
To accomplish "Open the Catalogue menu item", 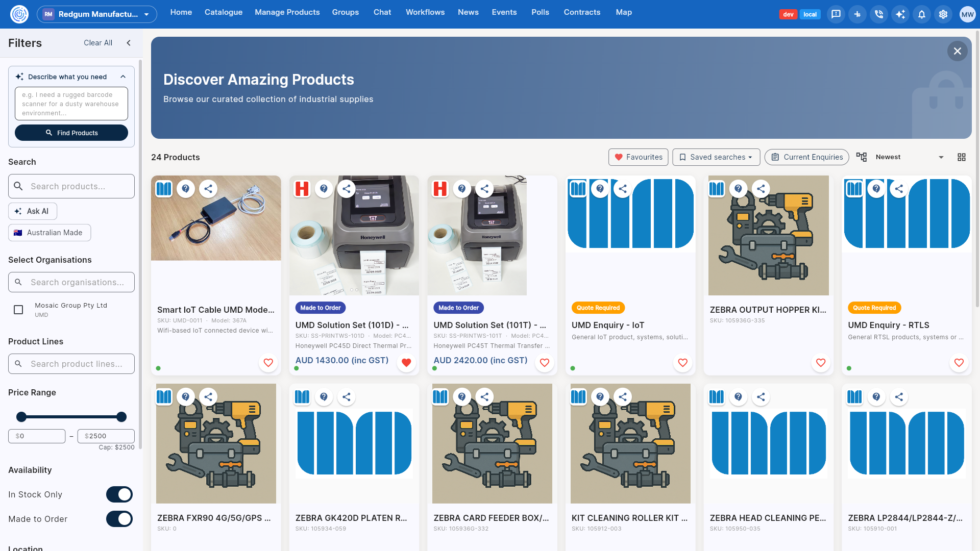I will (224, 12).
